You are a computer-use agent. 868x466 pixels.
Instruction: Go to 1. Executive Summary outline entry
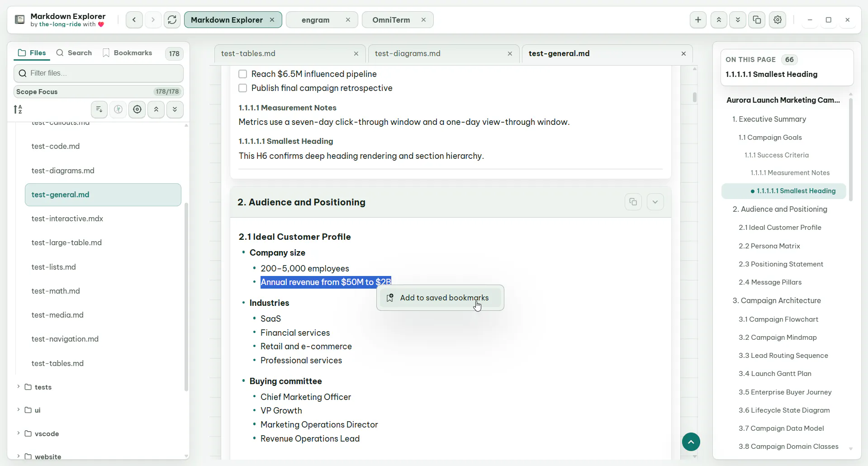tap(769, 119)
